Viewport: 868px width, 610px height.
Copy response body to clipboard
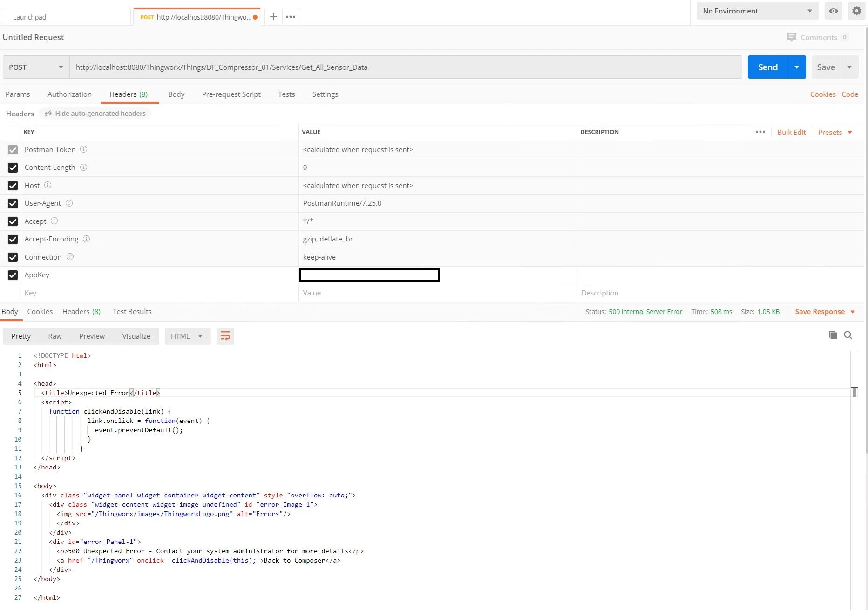tap(833, 335)
